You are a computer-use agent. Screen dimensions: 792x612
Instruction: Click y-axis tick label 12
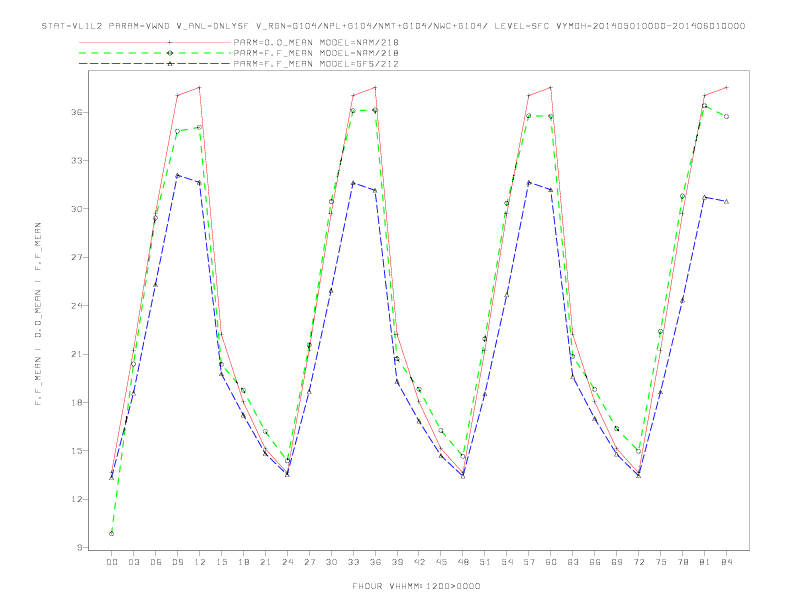point(77,499)
